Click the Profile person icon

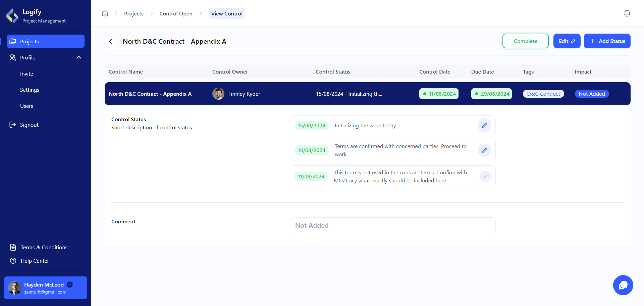pos(13,57)
